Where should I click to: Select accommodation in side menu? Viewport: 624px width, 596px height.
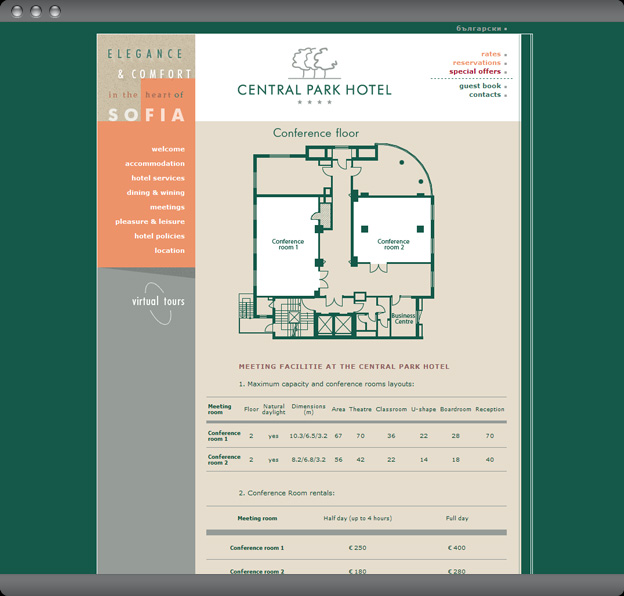click(x=155, y=164)
